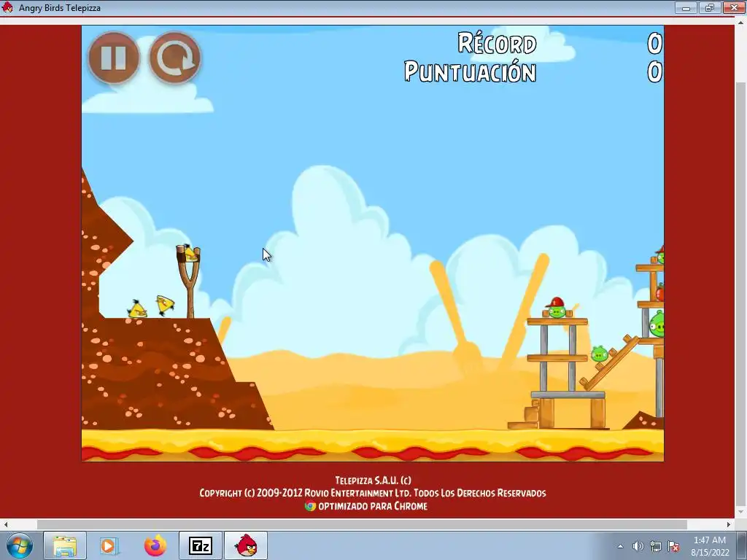747x560 pixels.
Task: Select the Angry Birds taskbar button
Action: [x=246, y=545]
